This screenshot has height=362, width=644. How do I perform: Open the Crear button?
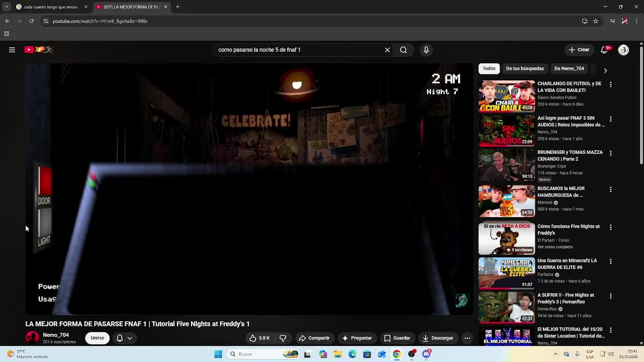point(579,50)
